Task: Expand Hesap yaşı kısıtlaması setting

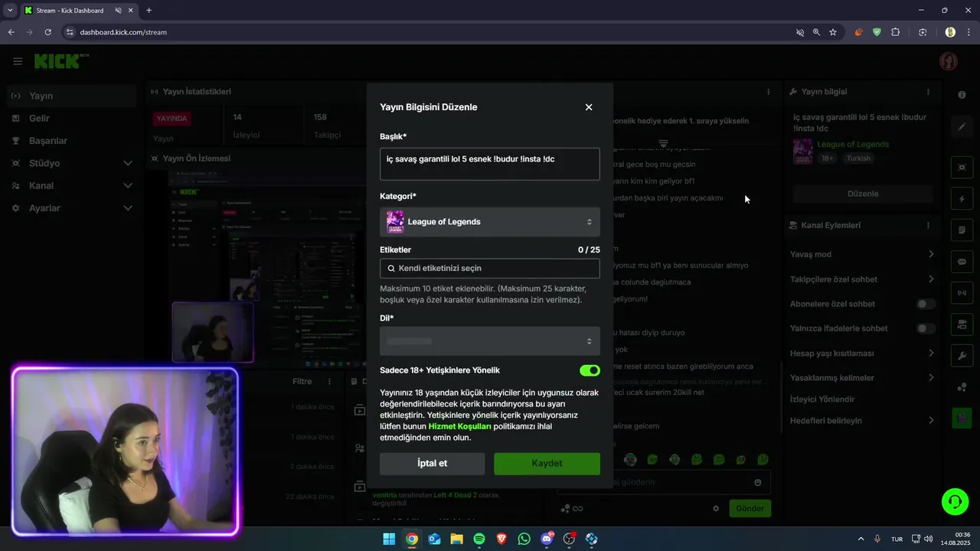Action: pyautogui.click(x=862, y=354)
